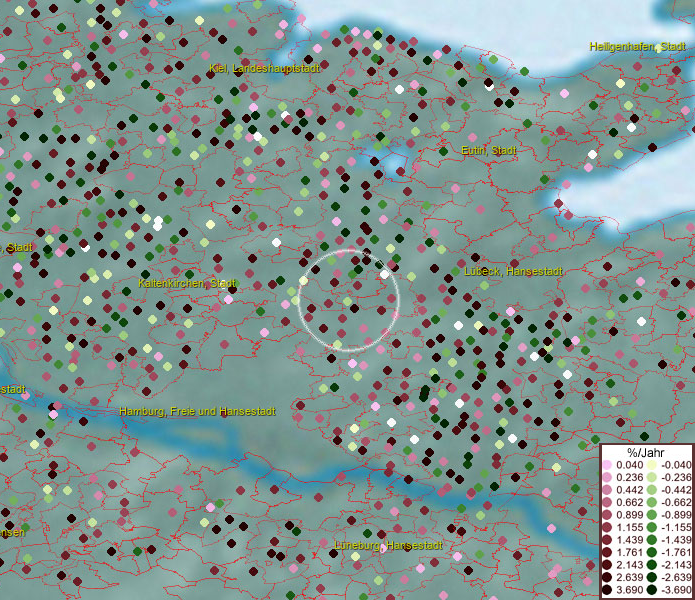Pick the -2.143 legend color dot

click(x=652, y=565)
